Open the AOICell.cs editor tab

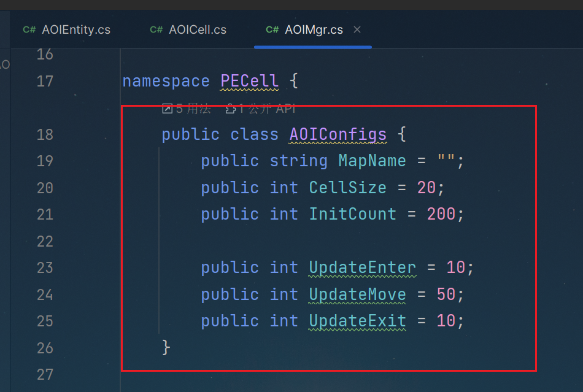coord(197,29)
